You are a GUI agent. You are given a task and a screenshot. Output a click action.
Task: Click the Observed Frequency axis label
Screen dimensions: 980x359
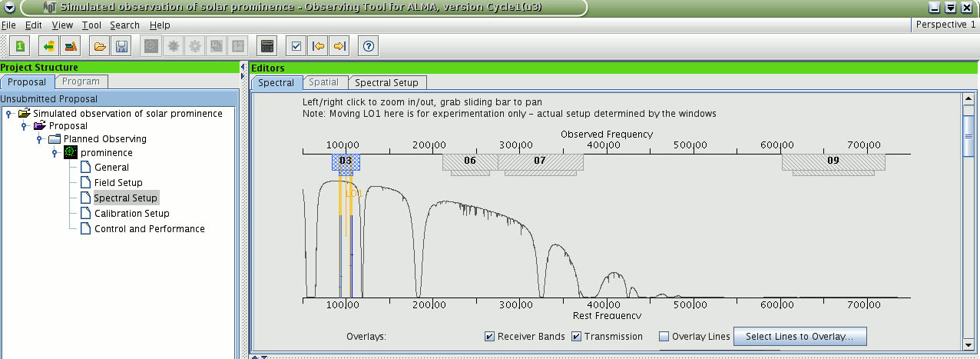[x=607, y=134]
